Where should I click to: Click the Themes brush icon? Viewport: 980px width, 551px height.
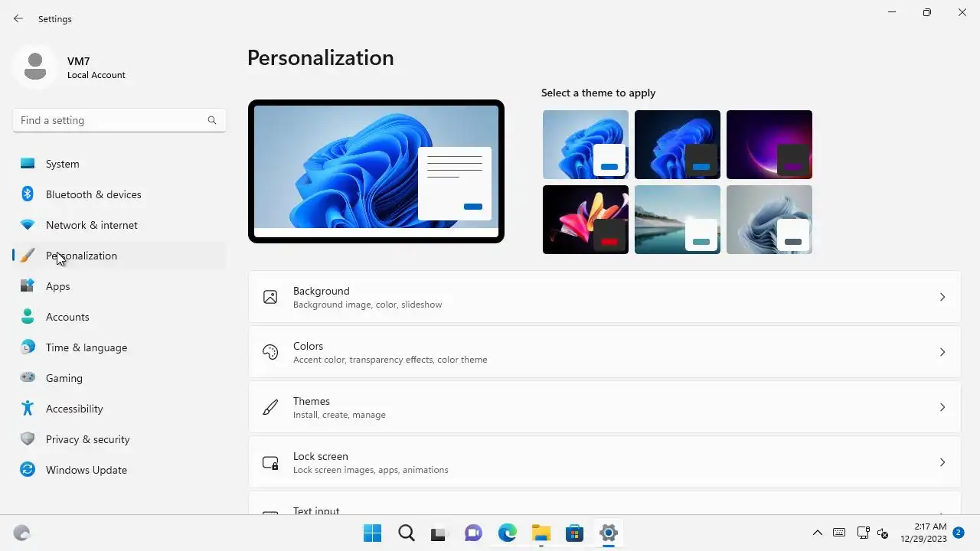point(270,407)
